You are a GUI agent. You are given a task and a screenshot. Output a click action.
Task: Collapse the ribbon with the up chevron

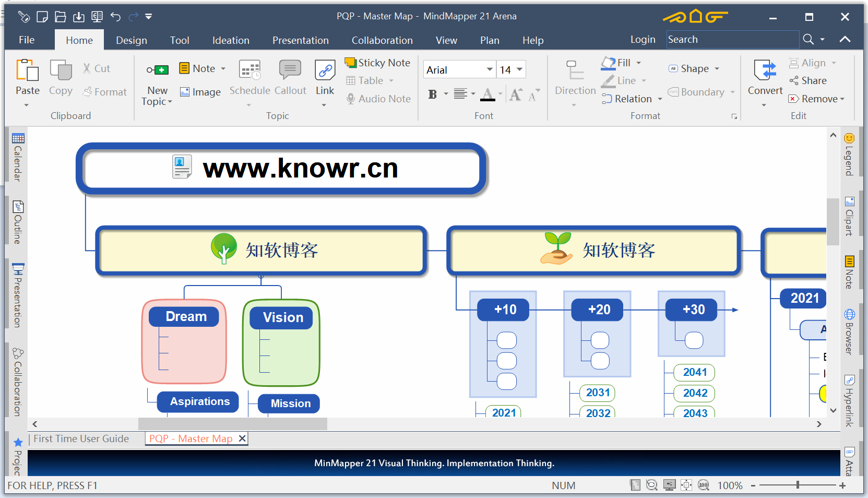[x=845, y=40]
